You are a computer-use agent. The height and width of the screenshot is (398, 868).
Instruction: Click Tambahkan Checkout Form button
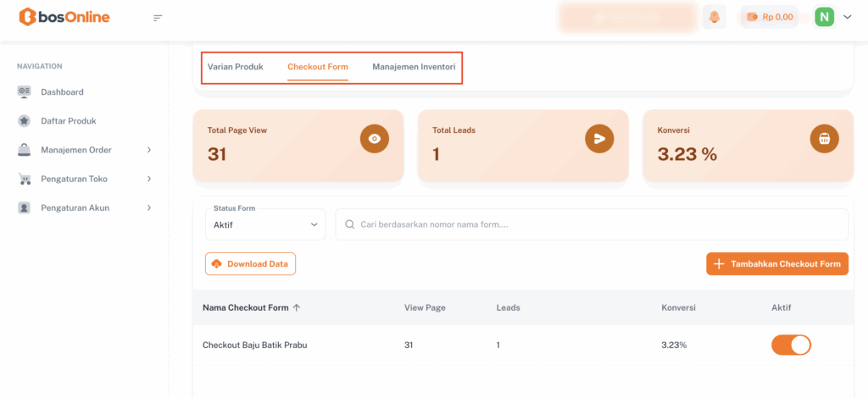[x=776, y=264]
